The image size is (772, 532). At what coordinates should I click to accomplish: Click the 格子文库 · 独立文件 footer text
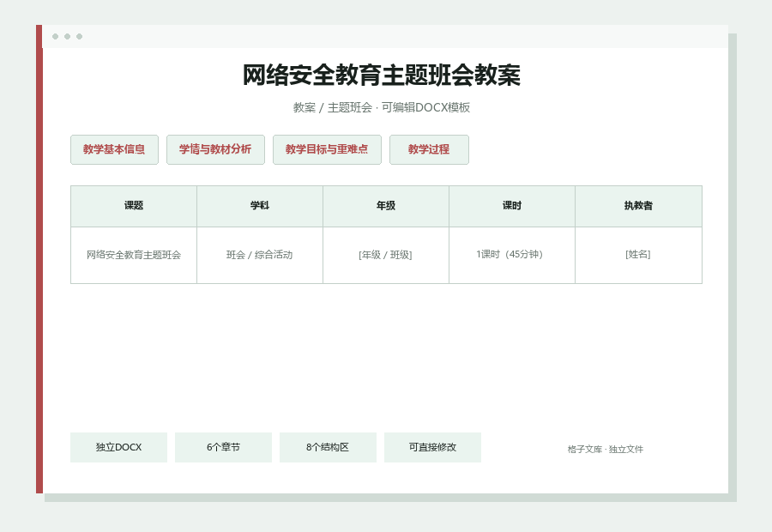coord(605,450)
